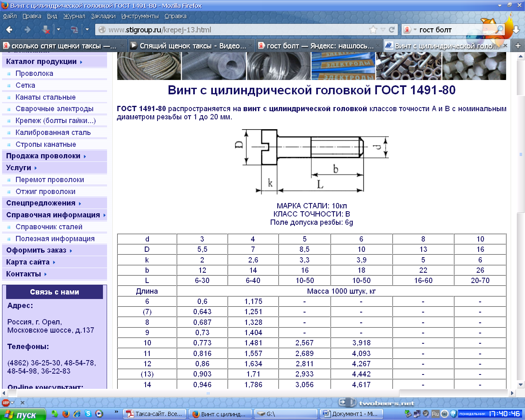Open 'Сварочные электроды' sidebar link

55,109
